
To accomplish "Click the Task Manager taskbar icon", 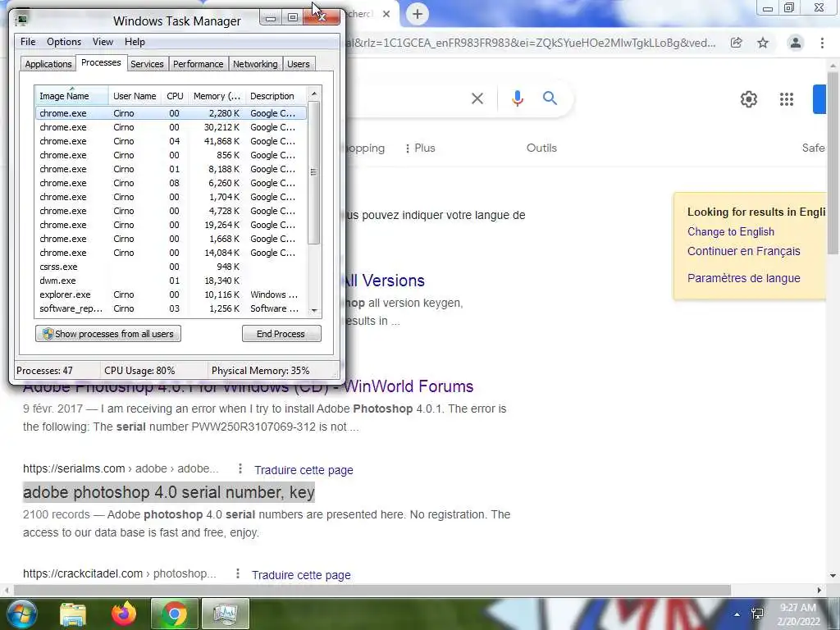I will pos(225,614).
